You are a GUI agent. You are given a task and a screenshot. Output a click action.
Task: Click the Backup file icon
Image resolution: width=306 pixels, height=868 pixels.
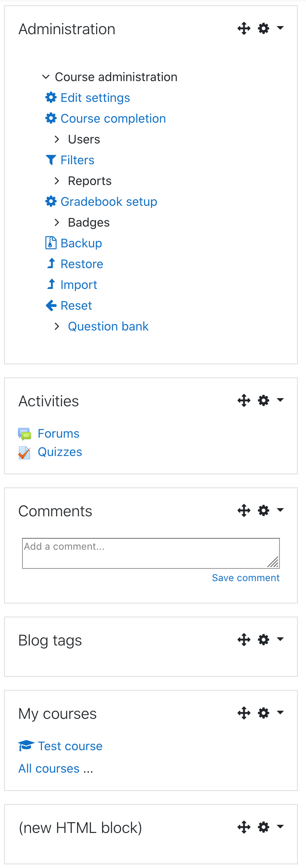51,243
